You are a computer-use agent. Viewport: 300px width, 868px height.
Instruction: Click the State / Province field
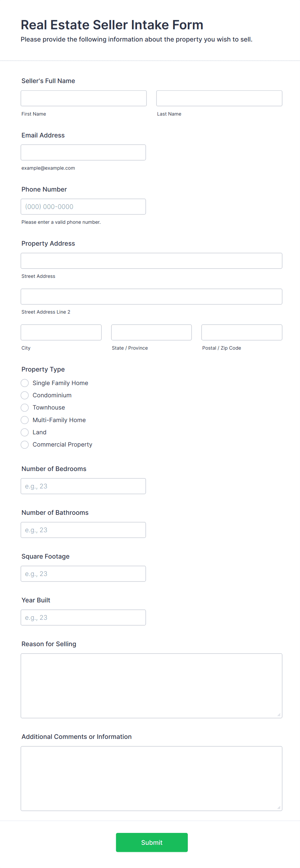(x=151, y=333)
